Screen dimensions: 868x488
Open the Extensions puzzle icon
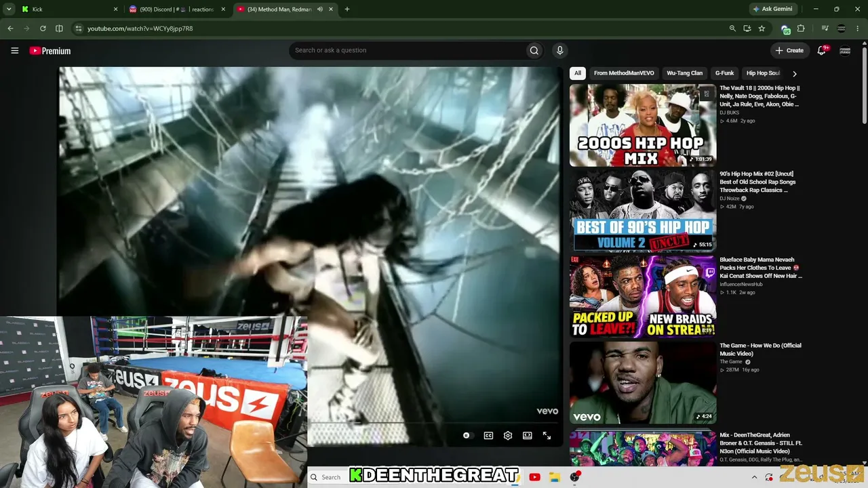tap(801, 28)
